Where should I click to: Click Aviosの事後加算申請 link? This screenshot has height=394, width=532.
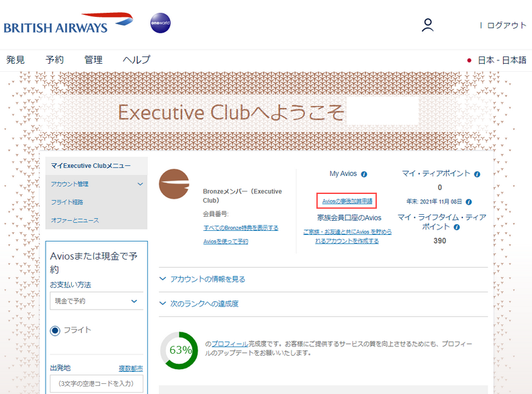click(x=347, y=201)
